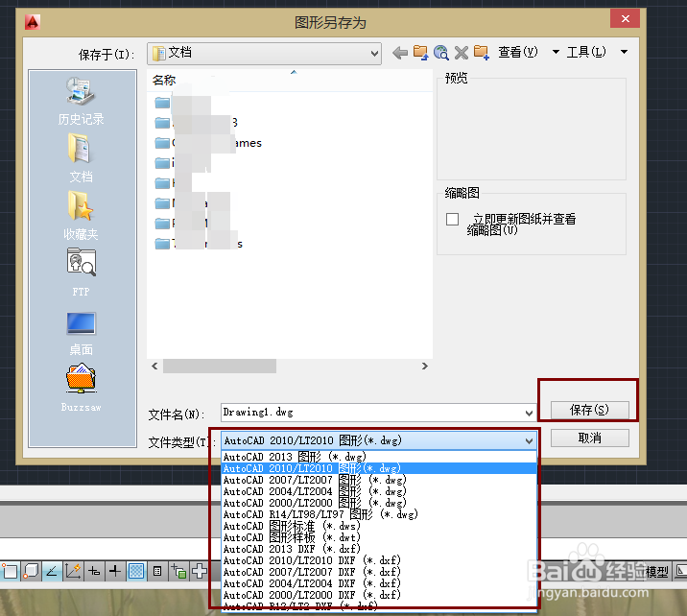Toggle Dynamic UCS in the status bar
Screen dimensions: 687x616
(x=73, y=571)
